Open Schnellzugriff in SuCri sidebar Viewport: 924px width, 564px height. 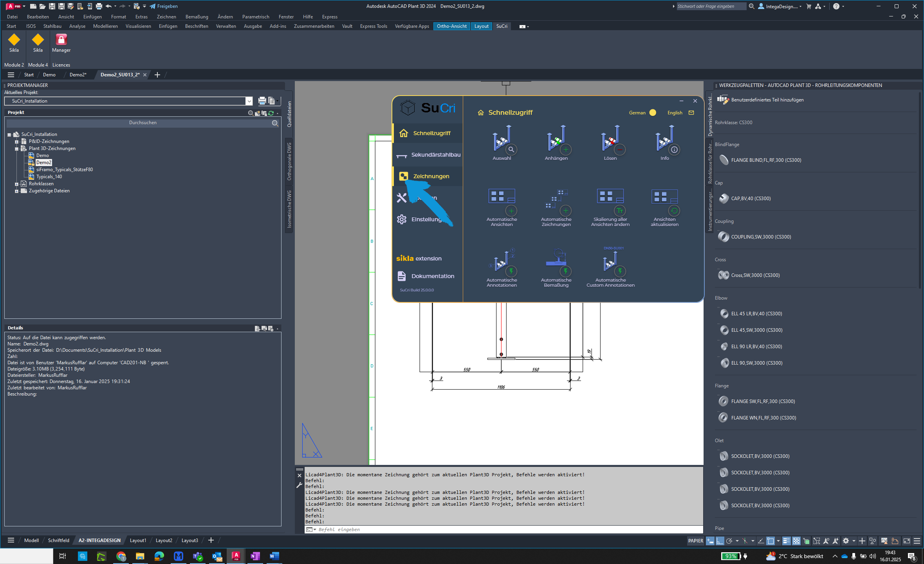point(428,133)
